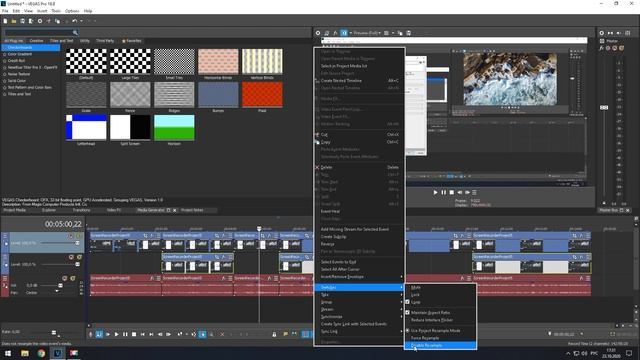Click the Split Screen View icon in preview toolbar
640x360 pixels.
(x=344, y=33)
